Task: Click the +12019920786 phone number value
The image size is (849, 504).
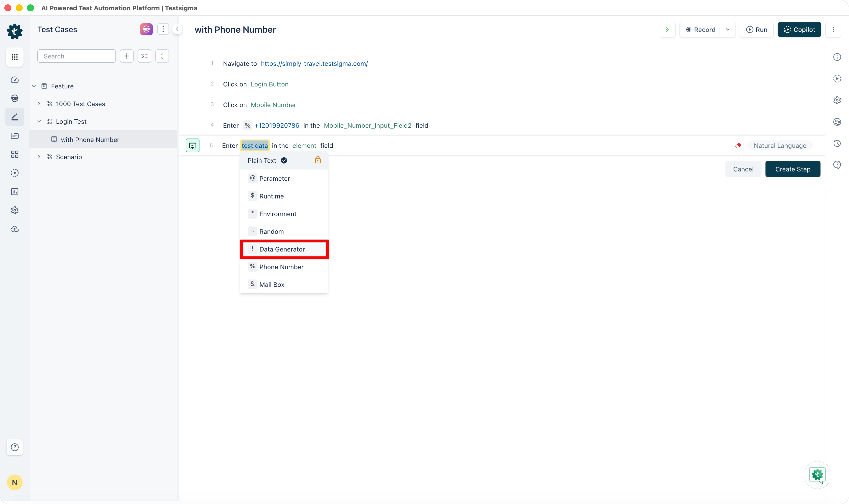Action: point(277,126)
